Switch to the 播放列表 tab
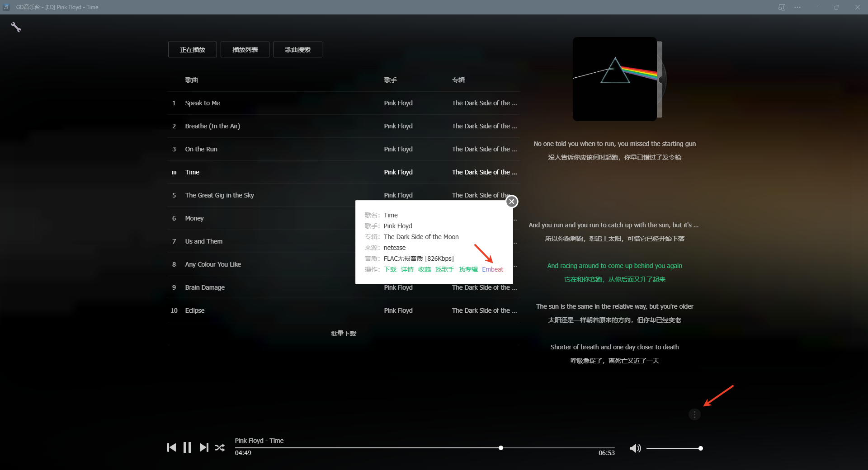 [245, 50]
